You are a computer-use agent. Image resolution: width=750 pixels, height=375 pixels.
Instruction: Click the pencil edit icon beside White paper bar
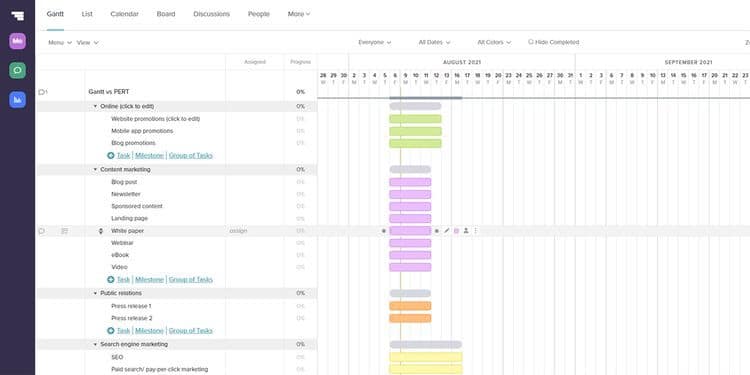click(446, 231)
